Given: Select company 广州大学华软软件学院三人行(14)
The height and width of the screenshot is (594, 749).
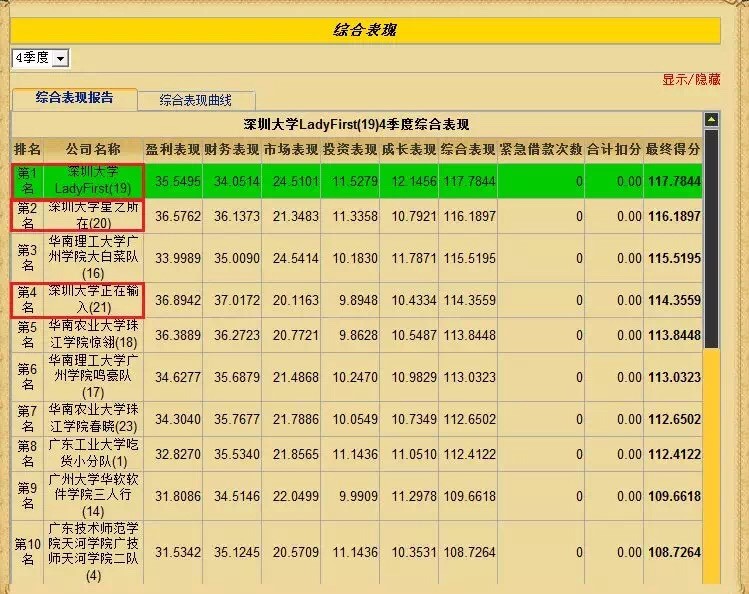Looking at the screenshot, I should click(x=93, y=496).
